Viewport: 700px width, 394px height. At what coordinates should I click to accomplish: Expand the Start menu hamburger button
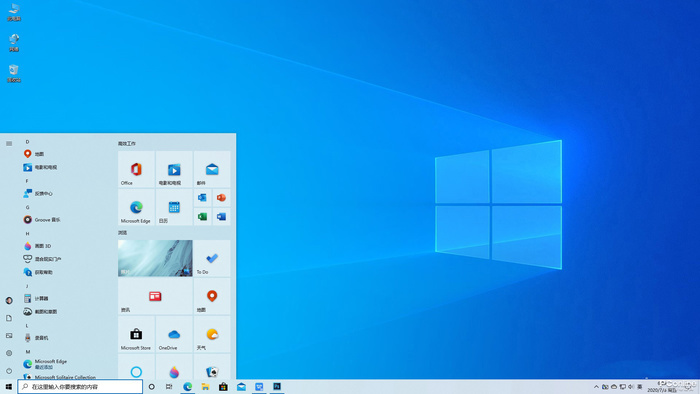(9, 144)
